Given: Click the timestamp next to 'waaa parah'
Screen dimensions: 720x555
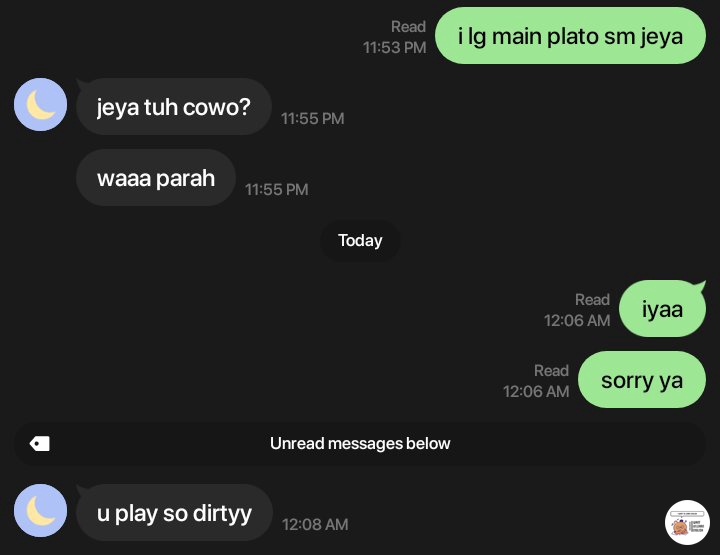Looking at the screenshot, I should pyautogui.click(x=277, y=190).
